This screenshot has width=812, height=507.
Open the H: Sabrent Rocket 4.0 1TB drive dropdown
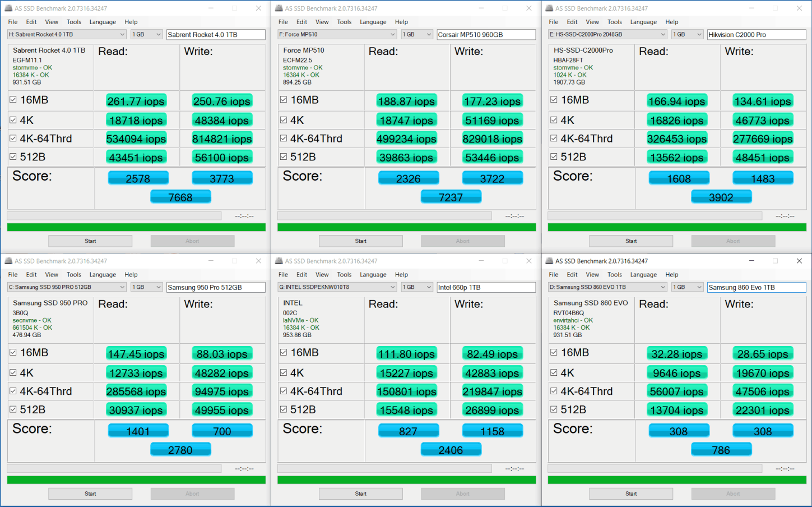(x=67, y=34)
